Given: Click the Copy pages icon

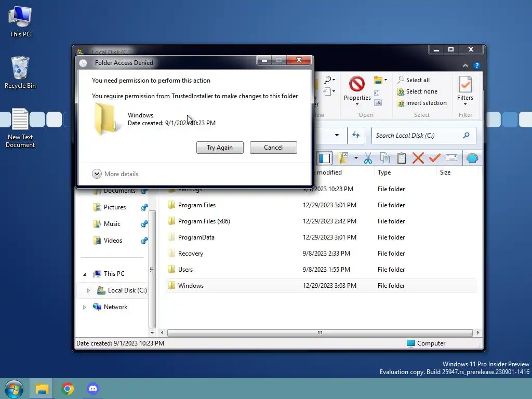Looking at the screenshot, I should pyautogui.click(x=385, y=158).
